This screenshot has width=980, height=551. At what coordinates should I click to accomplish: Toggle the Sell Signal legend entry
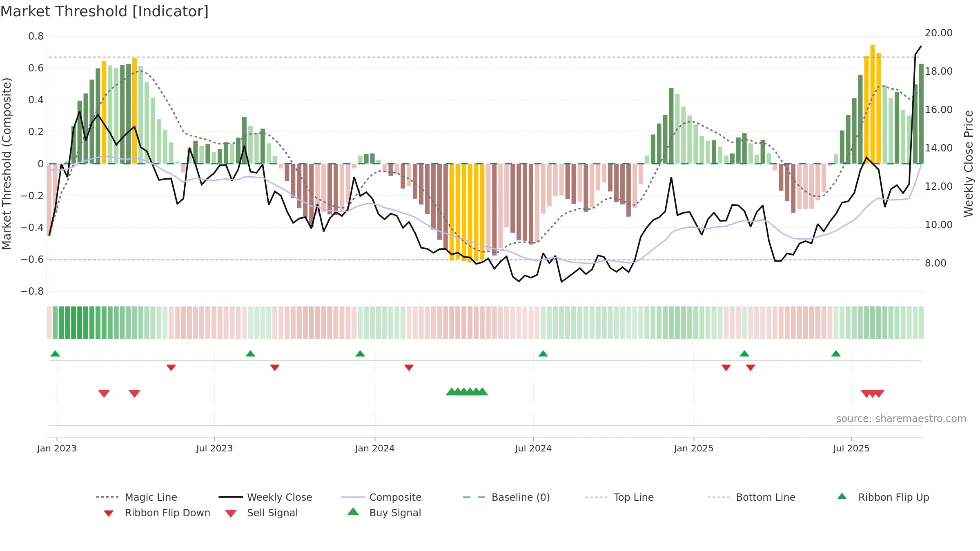point(261,513)
